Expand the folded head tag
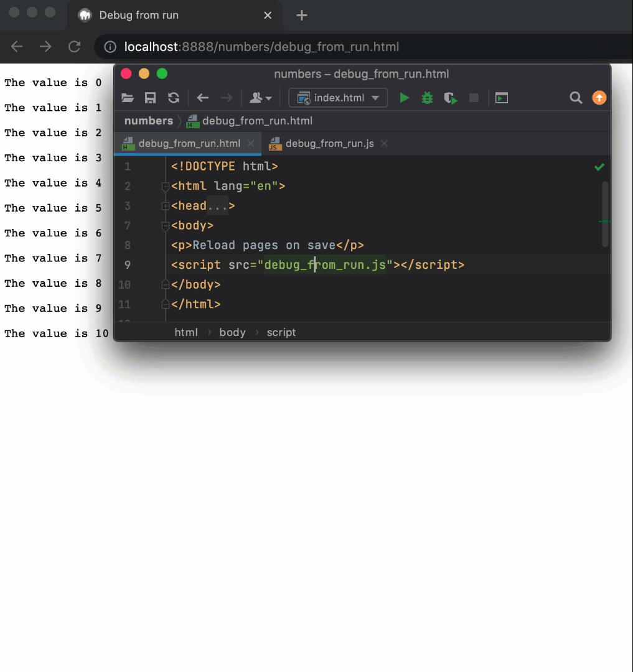The width and height of the screenshot is (633, 672). 166,206
